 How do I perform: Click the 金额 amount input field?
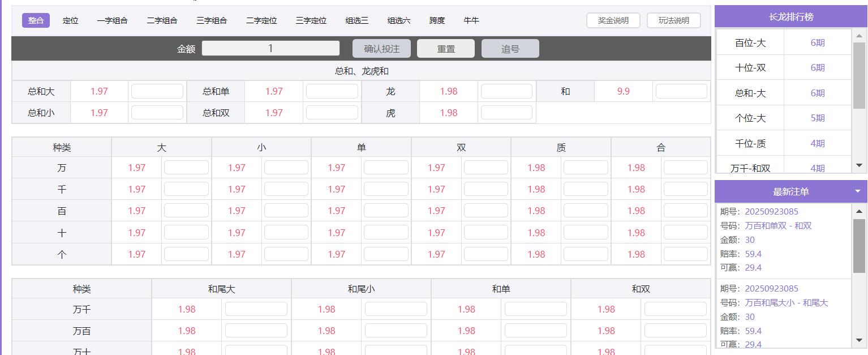270,48
